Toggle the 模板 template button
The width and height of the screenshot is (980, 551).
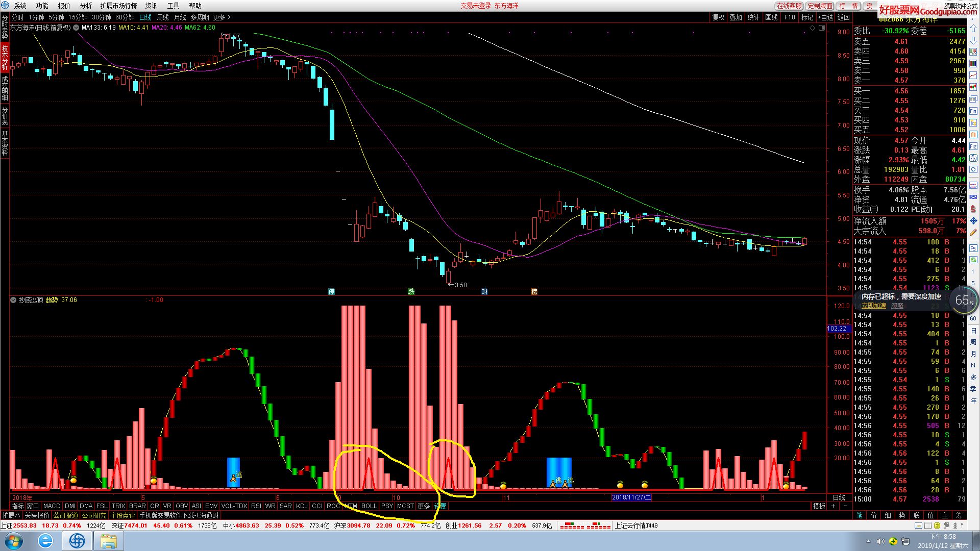coord(819,506)
